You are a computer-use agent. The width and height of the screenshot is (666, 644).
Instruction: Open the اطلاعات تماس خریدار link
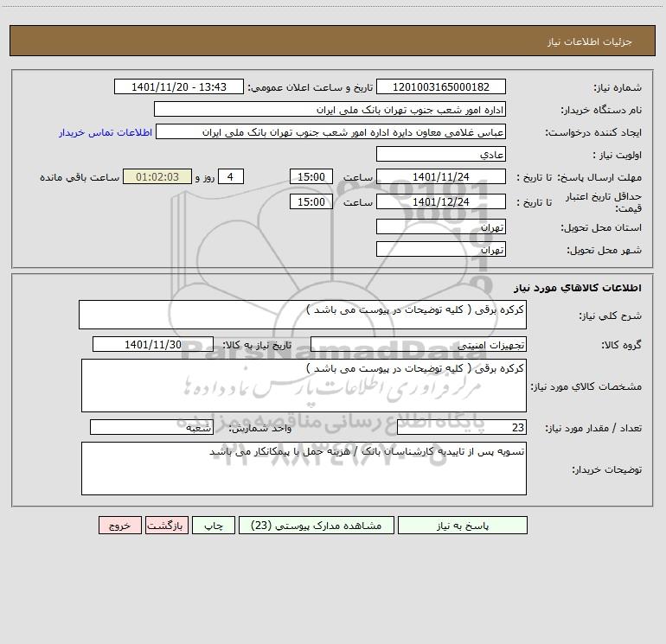point(106,132)
